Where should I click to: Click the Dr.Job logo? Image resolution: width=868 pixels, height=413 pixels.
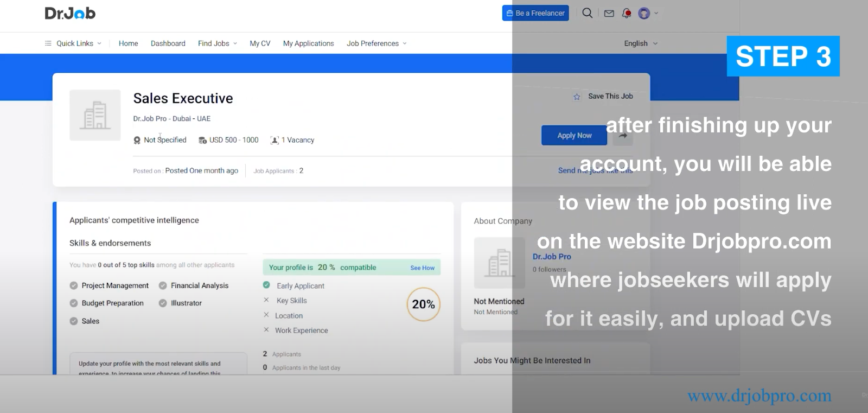(70, 13)
